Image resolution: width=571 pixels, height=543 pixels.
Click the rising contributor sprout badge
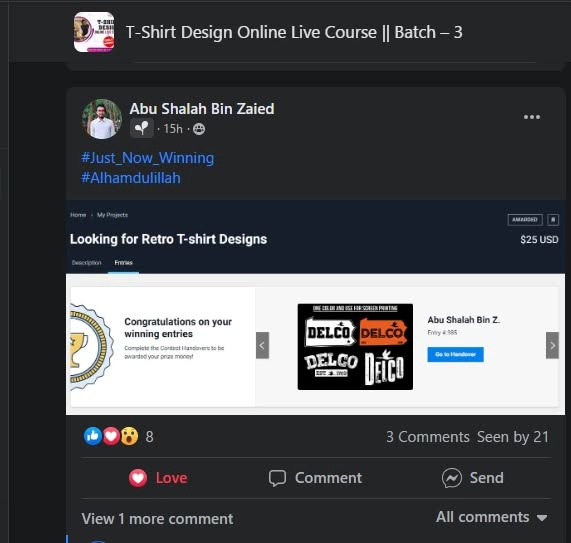click(x=142, y=128)
